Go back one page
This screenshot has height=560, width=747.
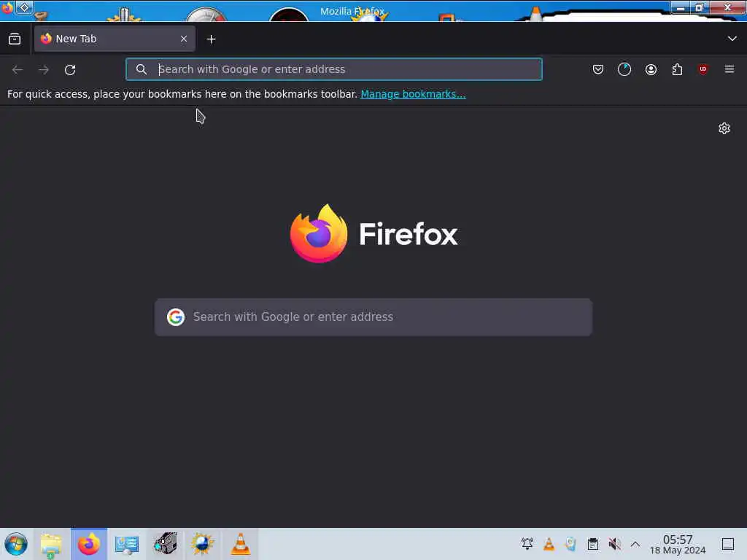[18, 69]
